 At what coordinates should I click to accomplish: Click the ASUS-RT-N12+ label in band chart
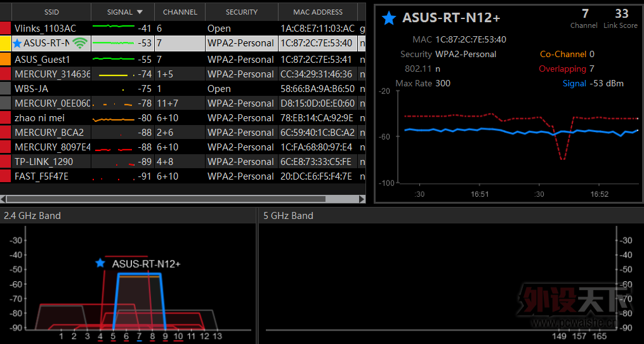click(x=146, y=264)
